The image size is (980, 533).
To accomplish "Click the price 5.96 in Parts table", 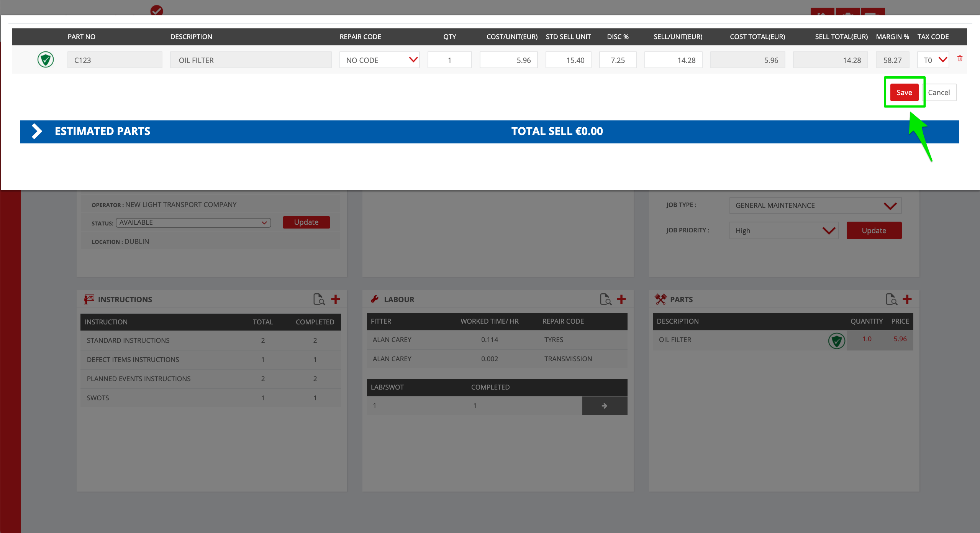I will 900,339.
